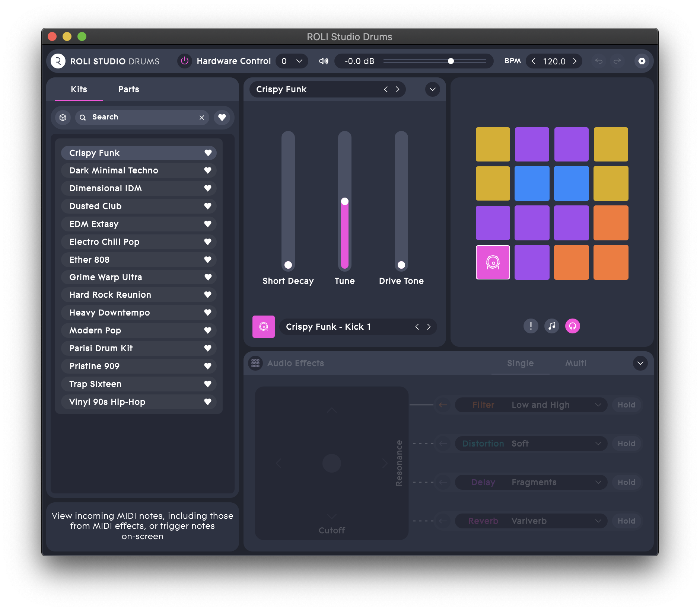The width and height of the screenshot is (700, 611).
Task: Switch to the Parts tab
Action: [128, 89]
